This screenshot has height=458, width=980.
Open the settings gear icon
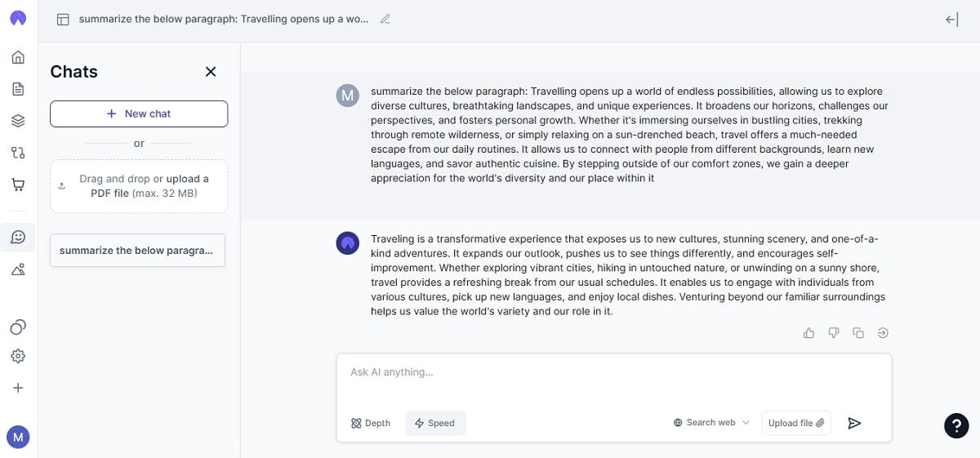(x=18, y=356)
